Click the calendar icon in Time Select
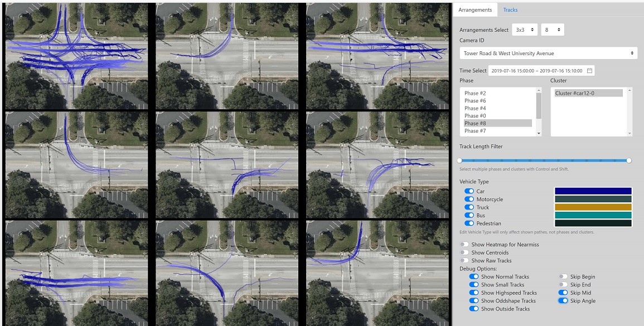644x326 pixels. 589,71
